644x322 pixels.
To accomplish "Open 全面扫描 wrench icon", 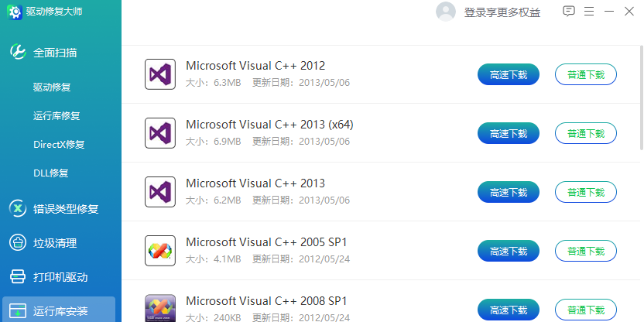I will (x=18, y=52).
